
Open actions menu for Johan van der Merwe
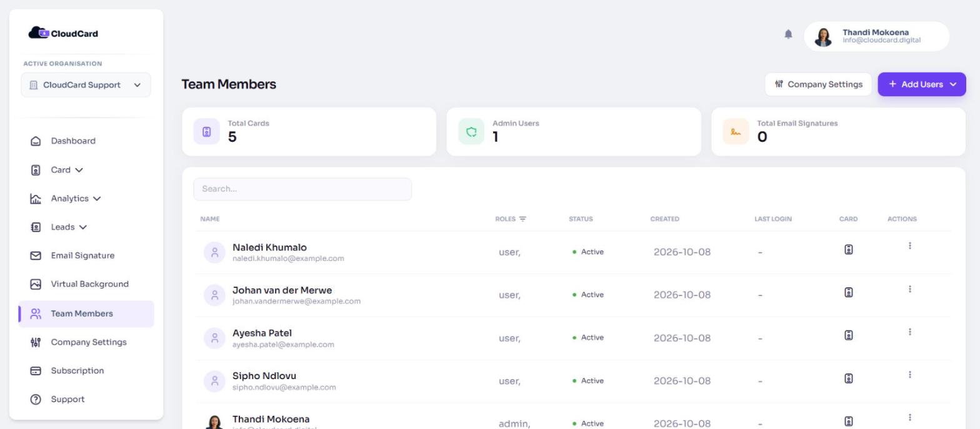coord(909,289)
